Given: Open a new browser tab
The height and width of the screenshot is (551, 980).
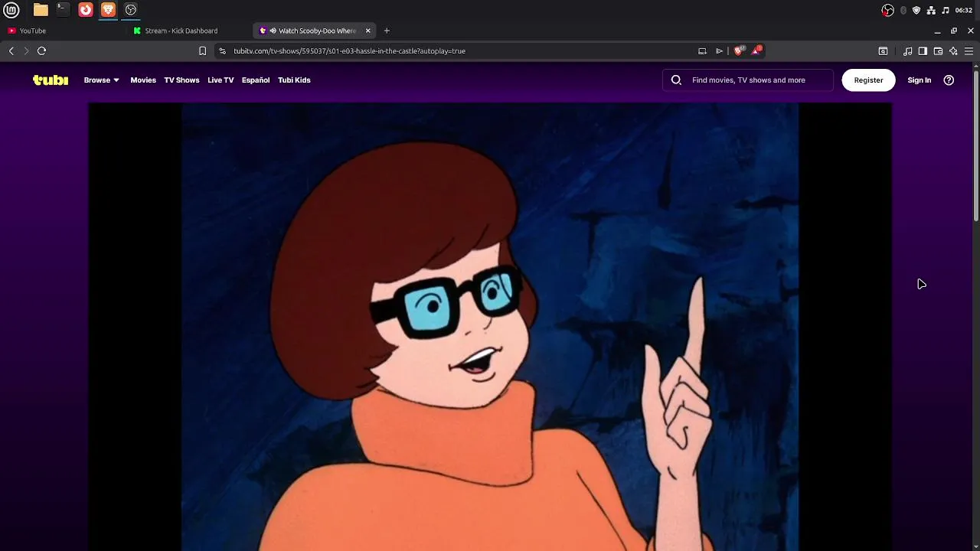Looking at the screenshot, I should click(x=387, y=31).
